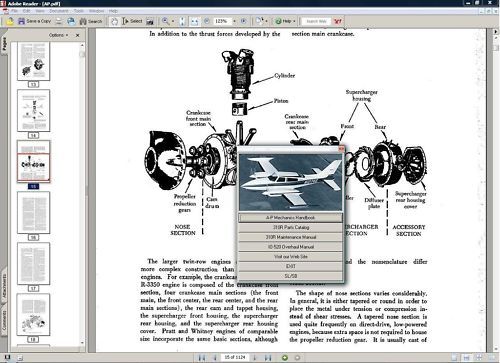Click the A-P Mechanics Handbook button
This screenshot has width=500, height=363.
(290, 218)
